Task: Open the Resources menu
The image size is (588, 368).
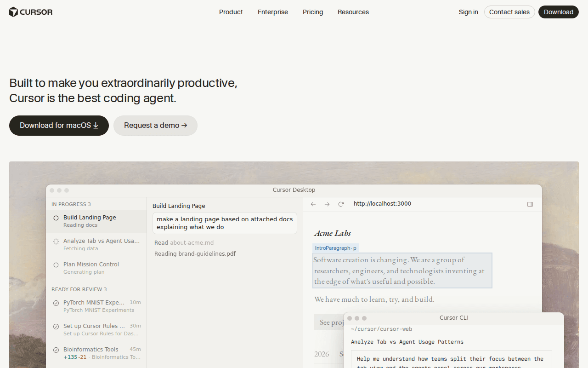Action: 353,12
